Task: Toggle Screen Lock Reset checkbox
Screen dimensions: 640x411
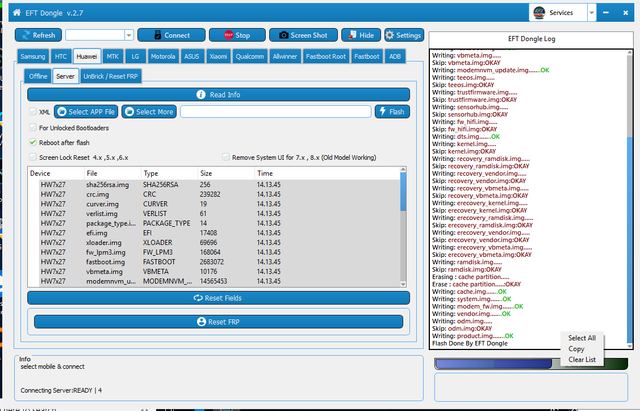Action: click(x=33, y=157)
